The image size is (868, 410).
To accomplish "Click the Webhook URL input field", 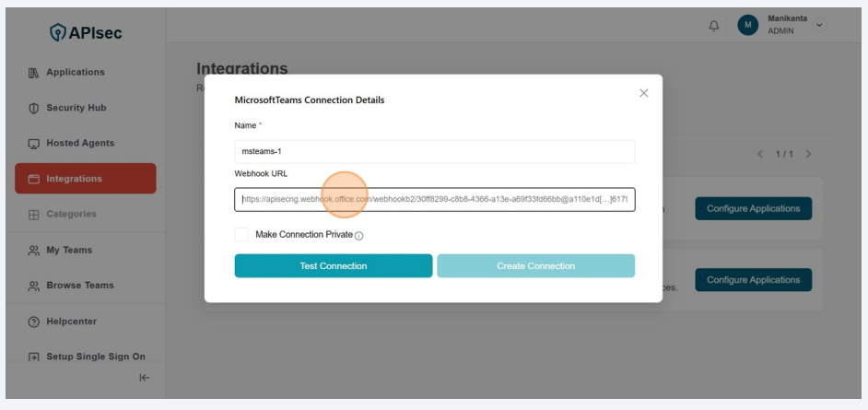I will coord(434,199).
